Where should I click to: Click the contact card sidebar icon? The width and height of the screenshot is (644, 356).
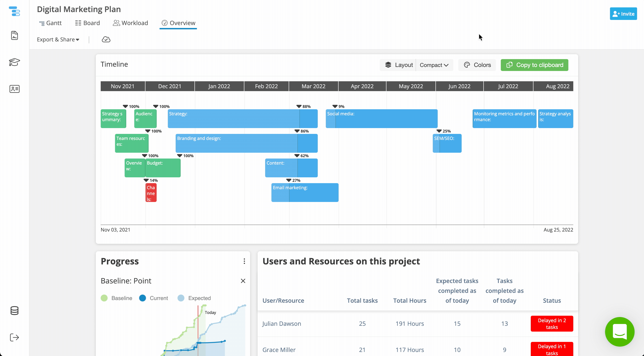15,89
